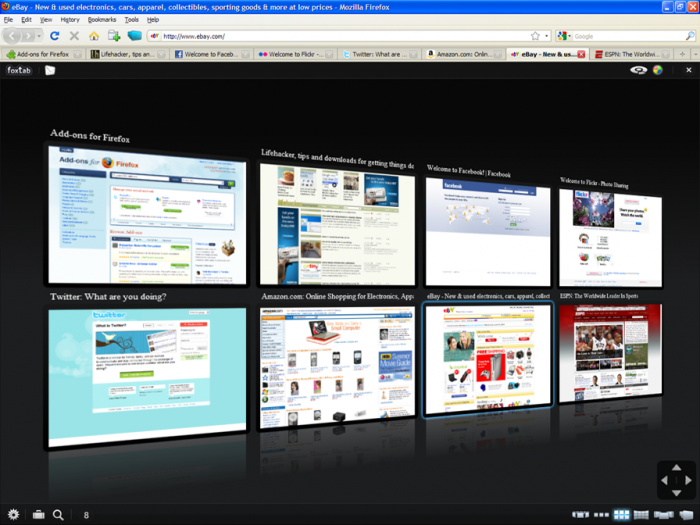Image resolution: width=700 pixels, height=525 pixels.
Task: Open the list-all-tabs dropdown at tab bar end
Action: click(x=695, y=54)
